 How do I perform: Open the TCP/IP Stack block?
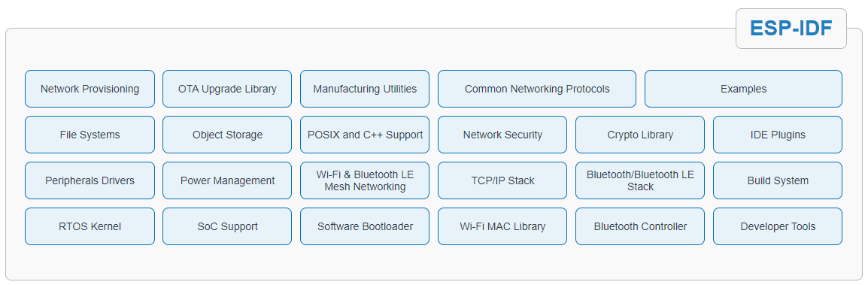click(x=502, y=180)
